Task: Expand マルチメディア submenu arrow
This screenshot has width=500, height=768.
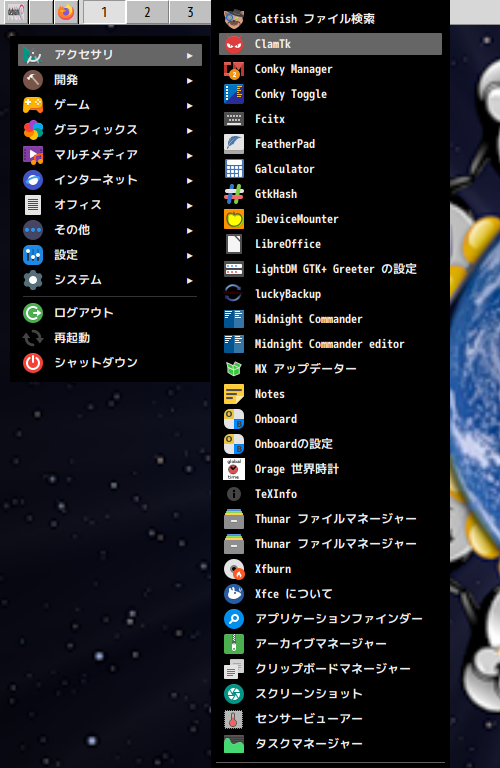Action: tap(190, 155)
